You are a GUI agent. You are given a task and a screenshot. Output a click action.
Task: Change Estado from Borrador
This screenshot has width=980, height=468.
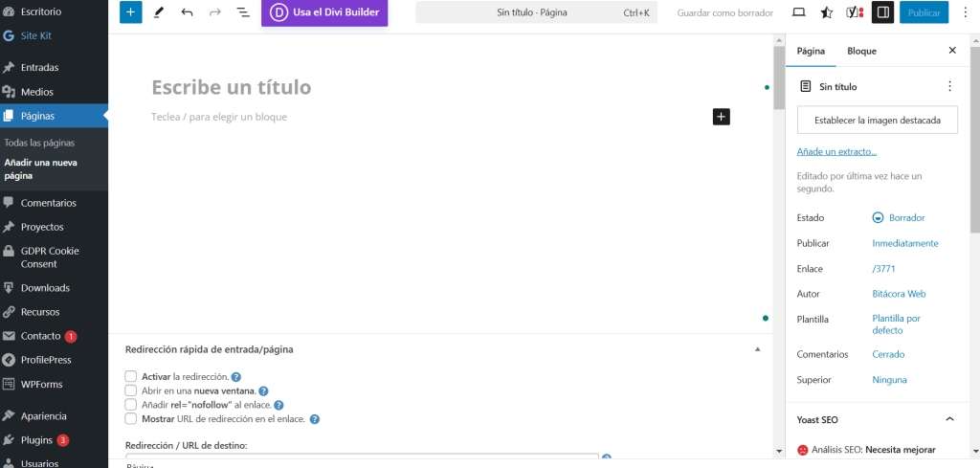(899, 218)
